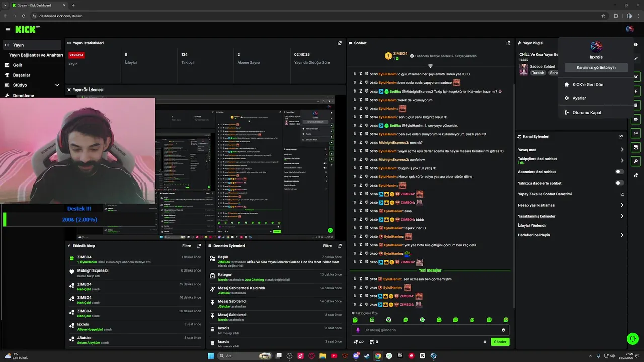Toggle Abonelere özel sohbet switch
The height and width of the screenshot is (362, 644).
point(620,172)
